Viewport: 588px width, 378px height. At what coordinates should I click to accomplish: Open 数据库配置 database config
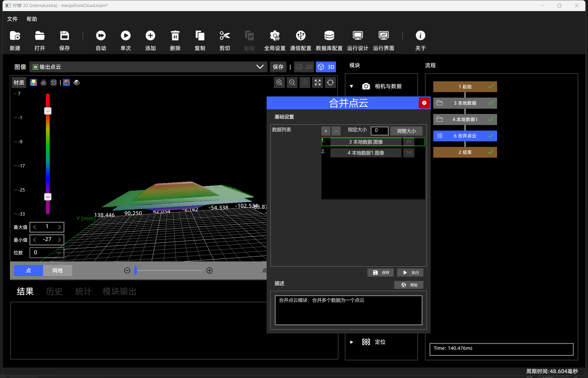(329, 40)
